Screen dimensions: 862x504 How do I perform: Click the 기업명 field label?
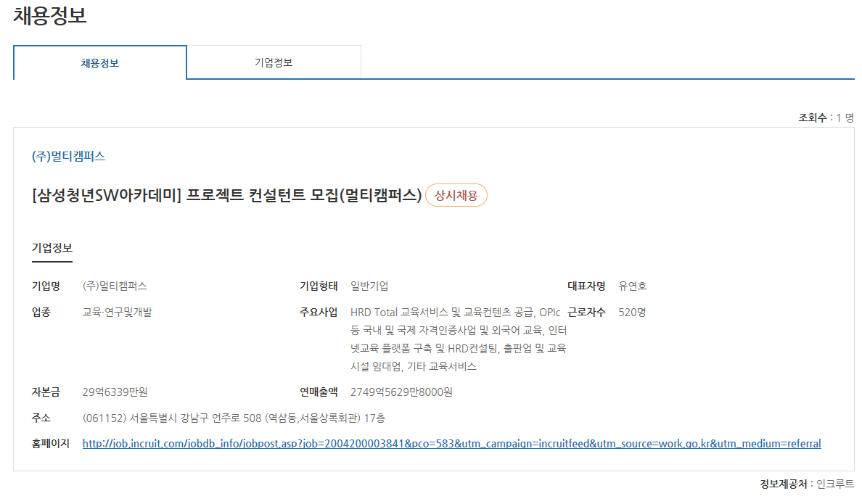[x=46, y=286]
